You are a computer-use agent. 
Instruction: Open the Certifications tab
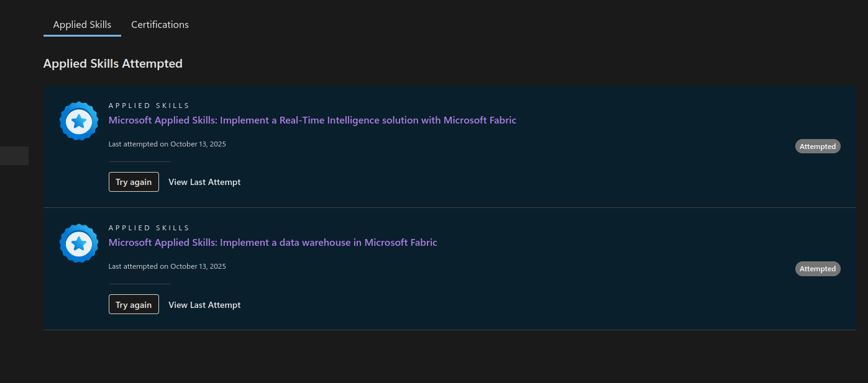(160, 25)
